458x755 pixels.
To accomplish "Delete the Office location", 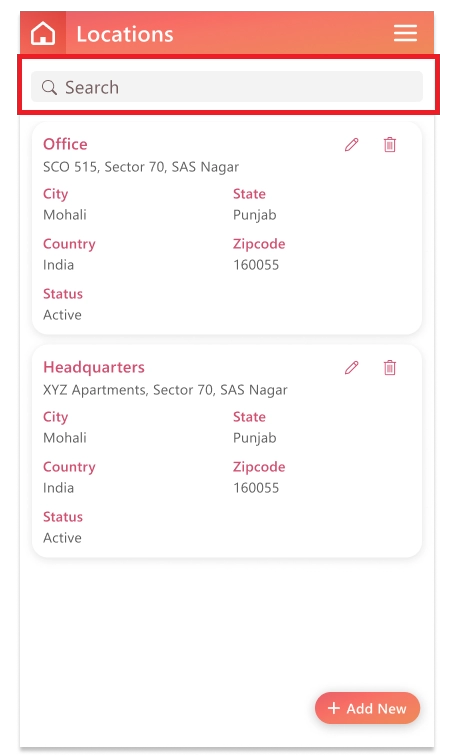I will click(x=390, y=144).
